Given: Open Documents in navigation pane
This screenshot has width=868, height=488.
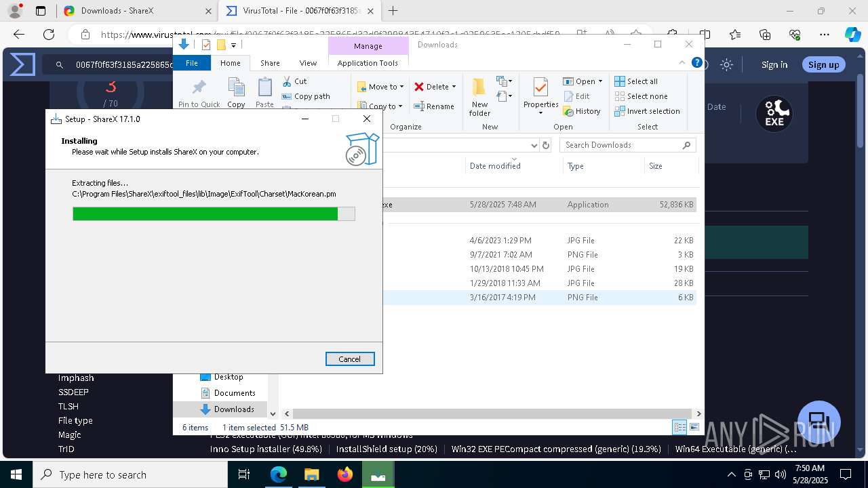Looking at the screenshot, I should click(x=235, y=393).
